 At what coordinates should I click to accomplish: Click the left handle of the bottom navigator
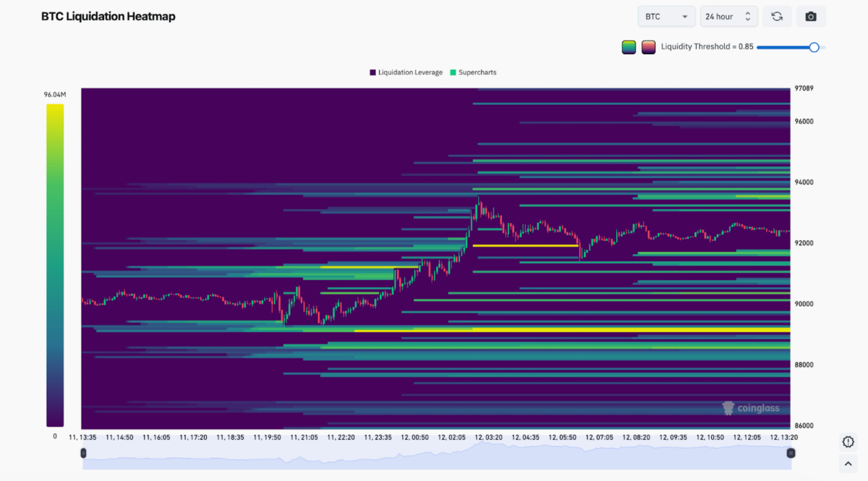pos(83,452)
